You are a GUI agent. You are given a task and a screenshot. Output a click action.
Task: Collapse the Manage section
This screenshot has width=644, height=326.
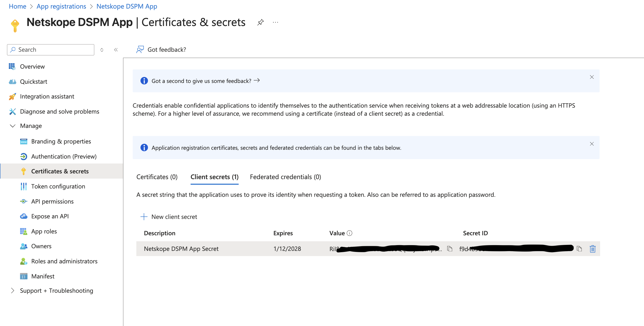pos(12,126)
